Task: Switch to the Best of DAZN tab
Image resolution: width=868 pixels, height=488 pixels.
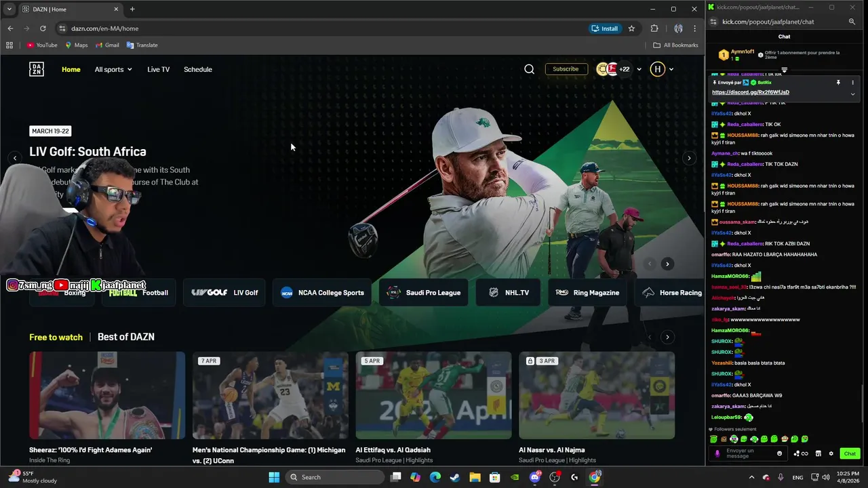Action: pyautogui.click(x=126, y=337)
